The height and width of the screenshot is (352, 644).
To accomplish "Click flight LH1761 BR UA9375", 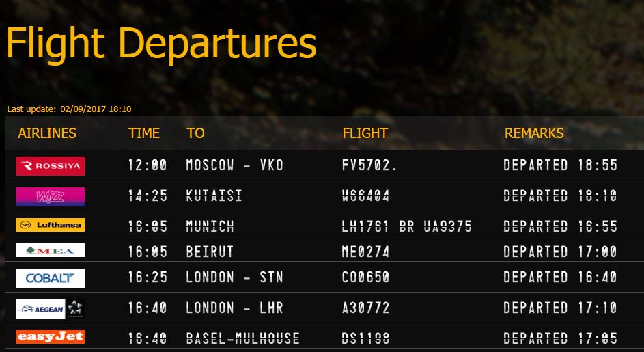I will (406, 227).
